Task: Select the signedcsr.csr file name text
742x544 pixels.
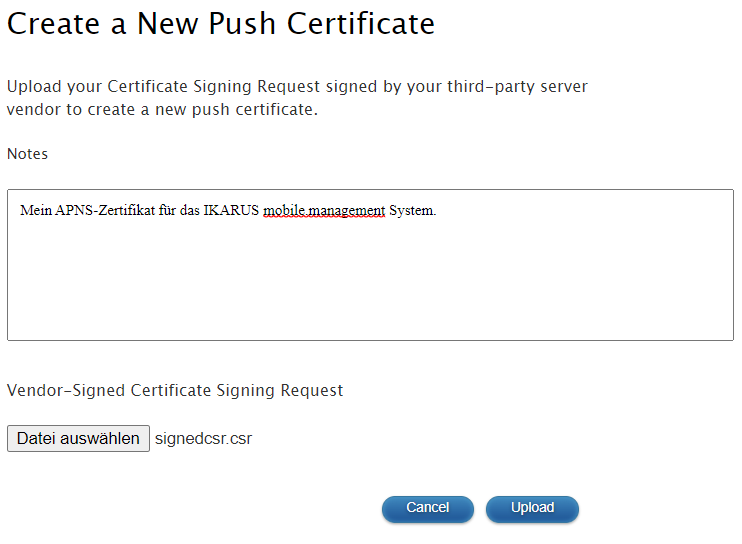Action: tap(203, 439)
